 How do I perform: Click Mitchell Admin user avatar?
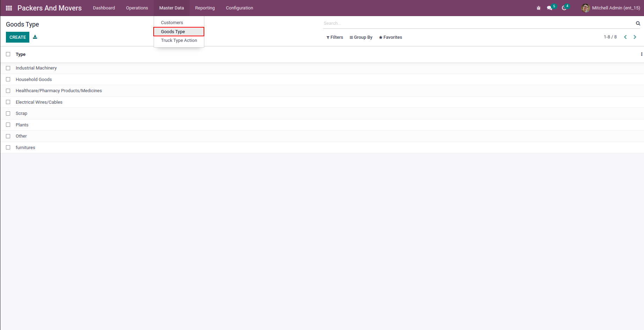coord(586,8)
